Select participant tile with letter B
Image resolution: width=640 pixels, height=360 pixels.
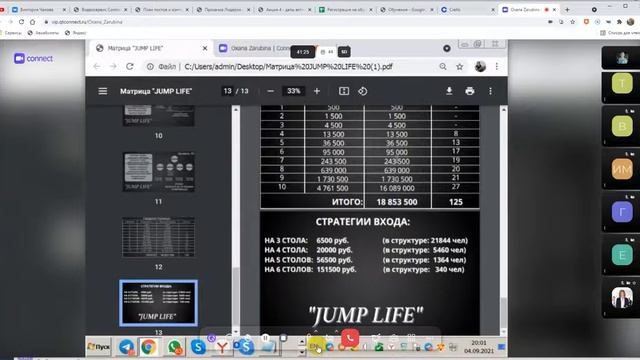click(x=622, y=126)
